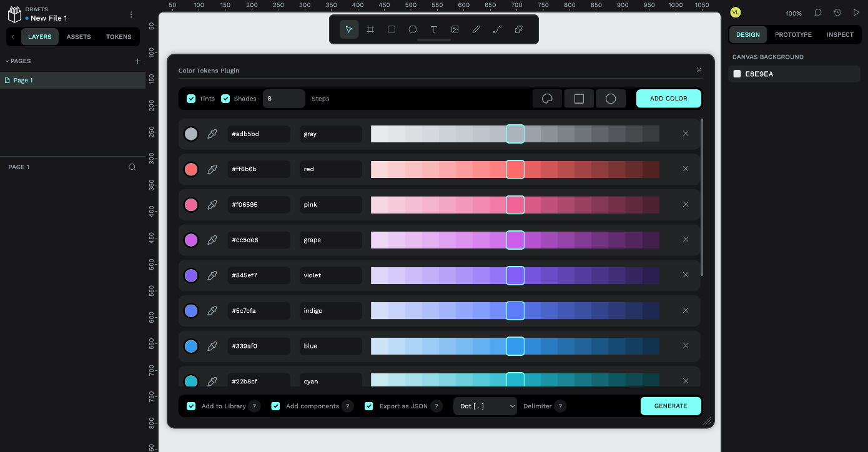Uncheck the Tints checkbox
This screenshot has width=868, height=452.
pyautogui.click(x=192, y=99)
